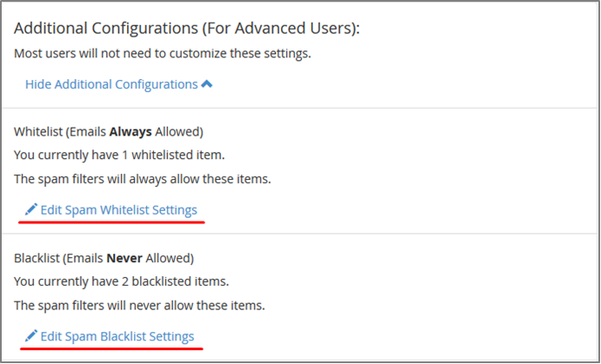601x364 pixels.
Task: Click 'You currently have 2 blacklisted items' text
Action: [122, 281]
